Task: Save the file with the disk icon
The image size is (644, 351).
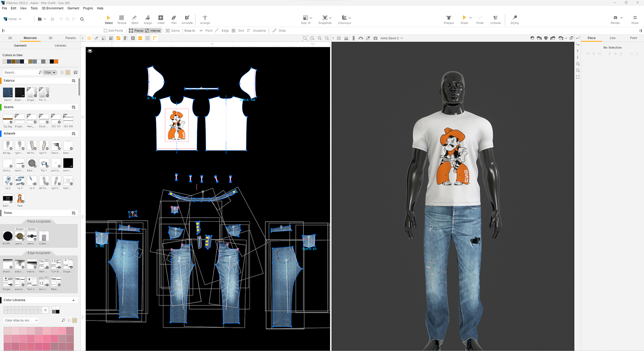Action: click(x=53, y=19)
